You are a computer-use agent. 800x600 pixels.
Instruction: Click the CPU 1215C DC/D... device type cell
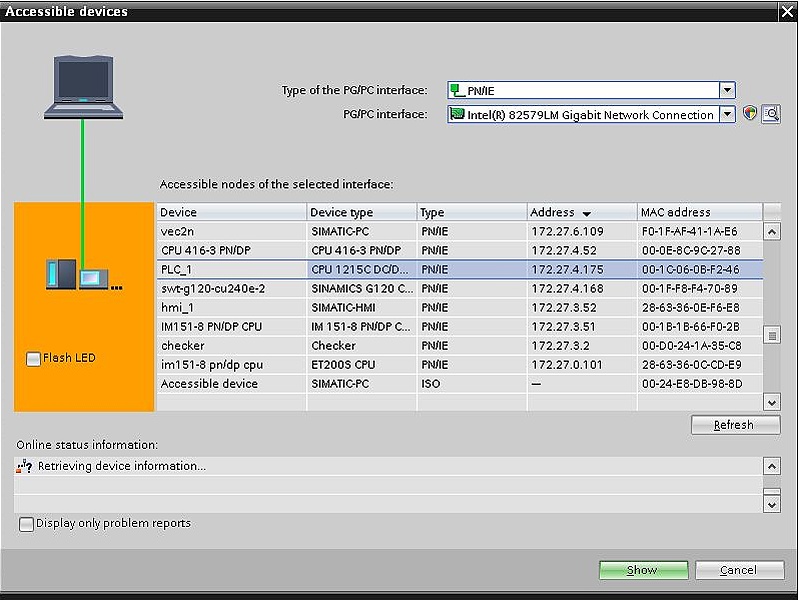pos(360,269)
